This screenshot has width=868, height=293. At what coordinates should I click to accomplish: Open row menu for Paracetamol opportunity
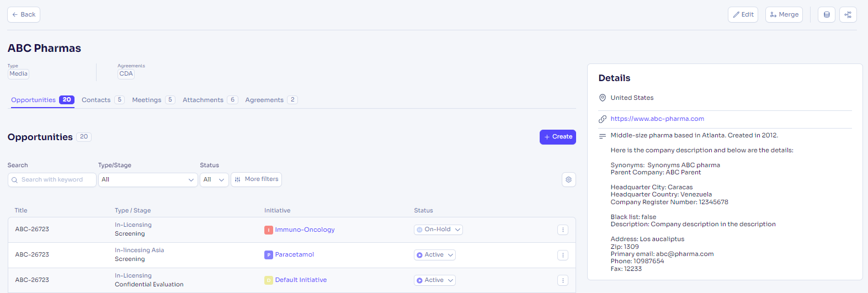(x=562, y=255)
